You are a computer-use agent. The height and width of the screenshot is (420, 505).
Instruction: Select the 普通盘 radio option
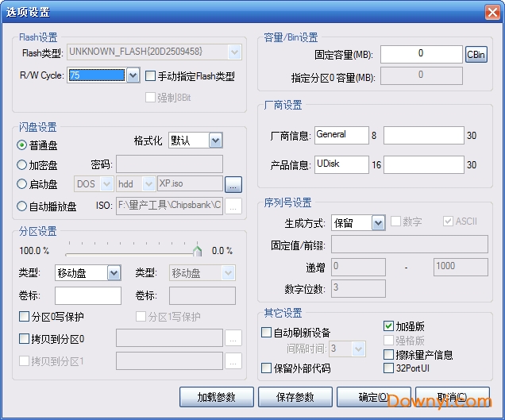pos(22,145)
